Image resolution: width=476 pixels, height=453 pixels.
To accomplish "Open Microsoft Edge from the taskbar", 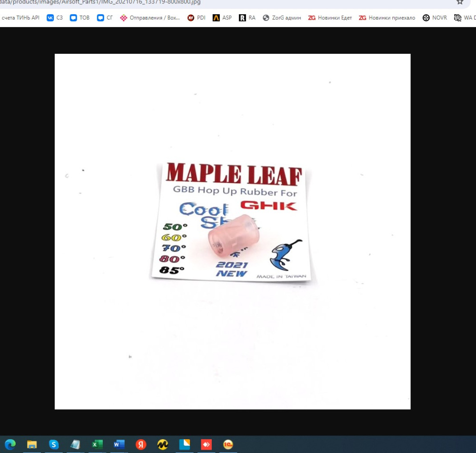I will click(10, 444).
